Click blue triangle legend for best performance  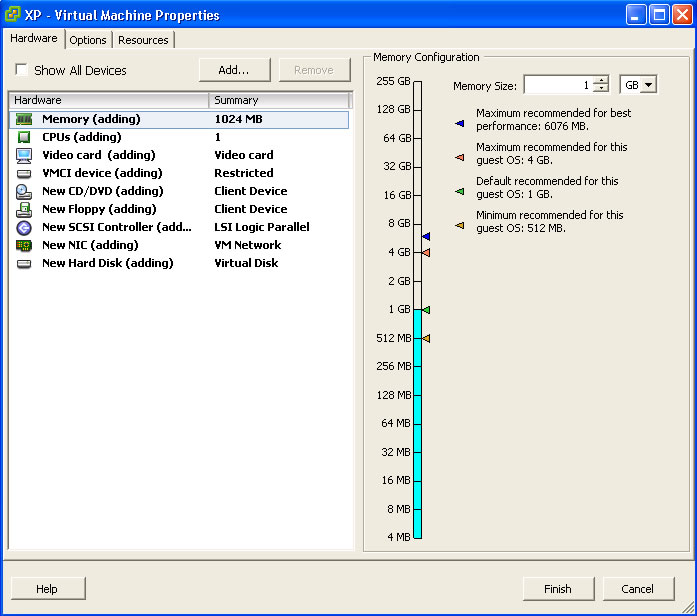click(x=460, y=123)
